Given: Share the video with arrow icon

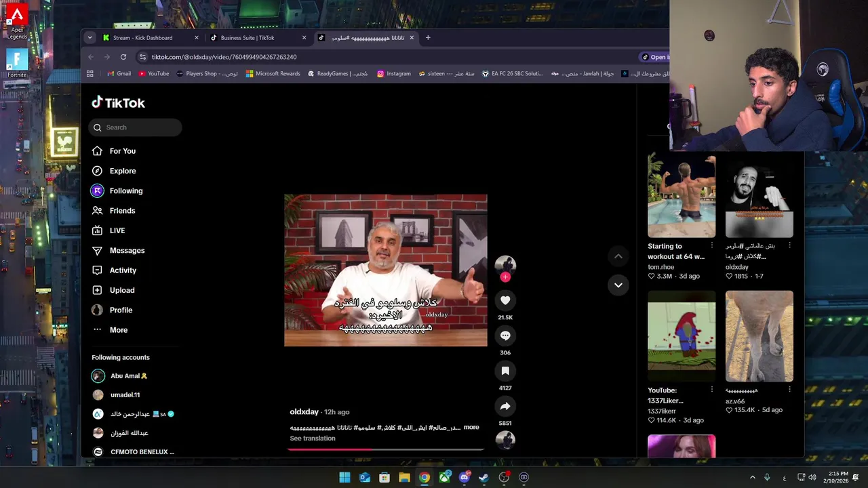Looking at the screenshot, I should [x=505, y=406].
